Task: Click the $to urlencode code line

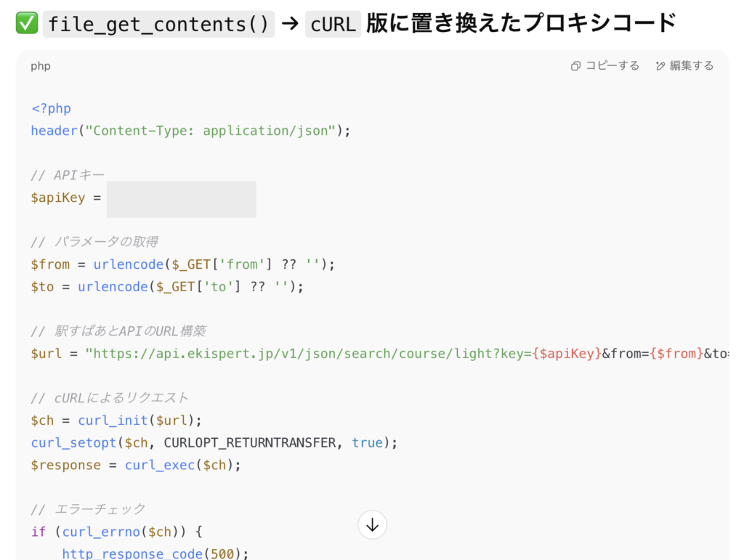Action: pyautogui.click(x=167, y=287)
